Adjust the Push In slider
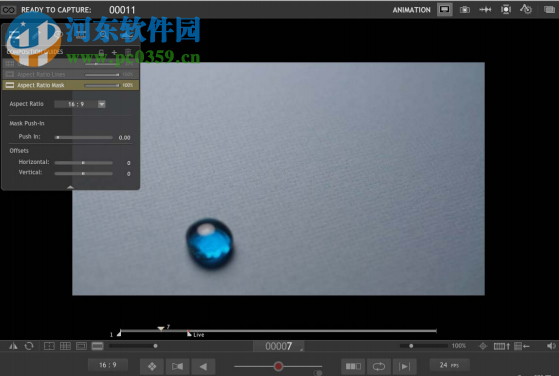 pyautogui.click(x=84, y=137)
